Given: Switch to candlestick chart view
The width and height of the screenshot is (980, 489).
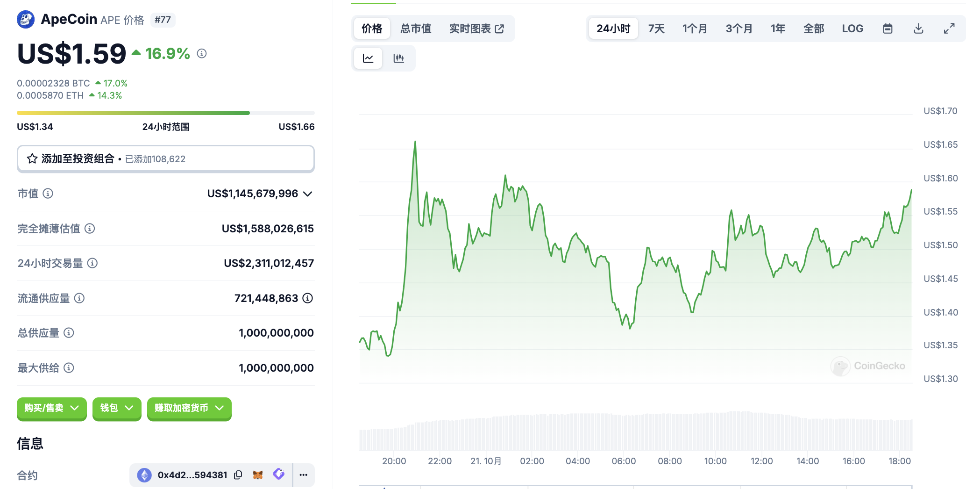Looking at the screenshot, I should coord(398,58).
